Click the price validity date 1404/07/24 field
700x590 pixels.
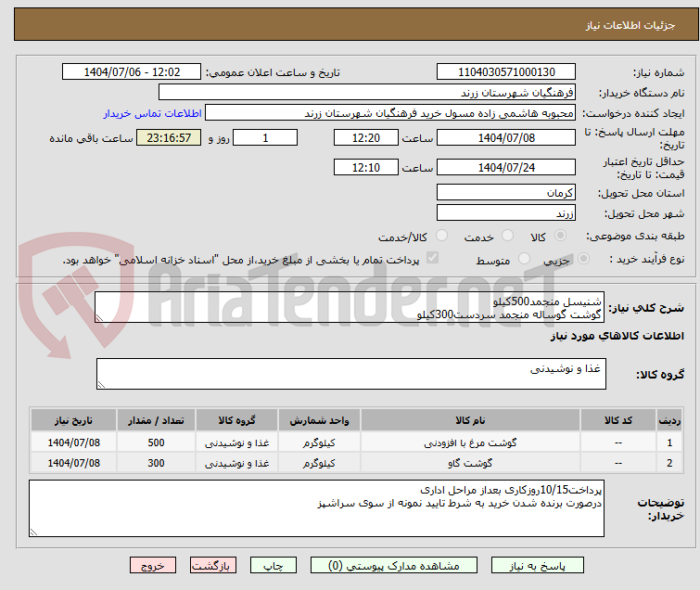point(506,168)
